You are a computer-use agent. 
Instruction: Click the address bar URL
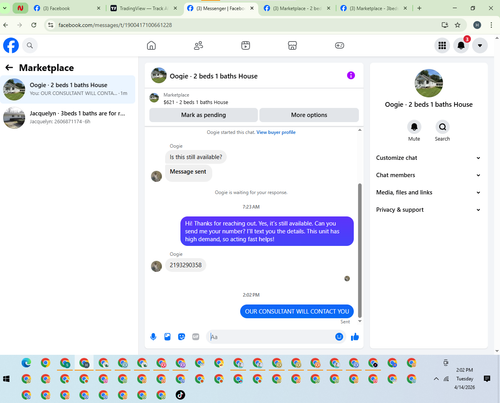115,25
